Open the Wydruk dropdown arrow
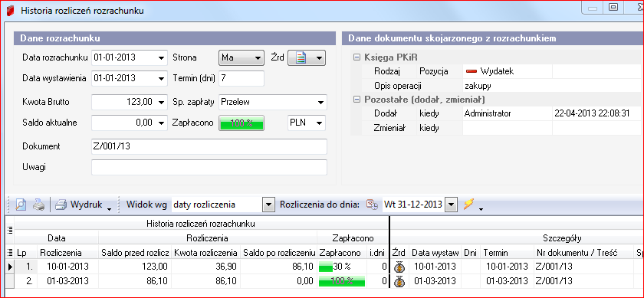Screen dimensions: 644x298 point(109,209)
